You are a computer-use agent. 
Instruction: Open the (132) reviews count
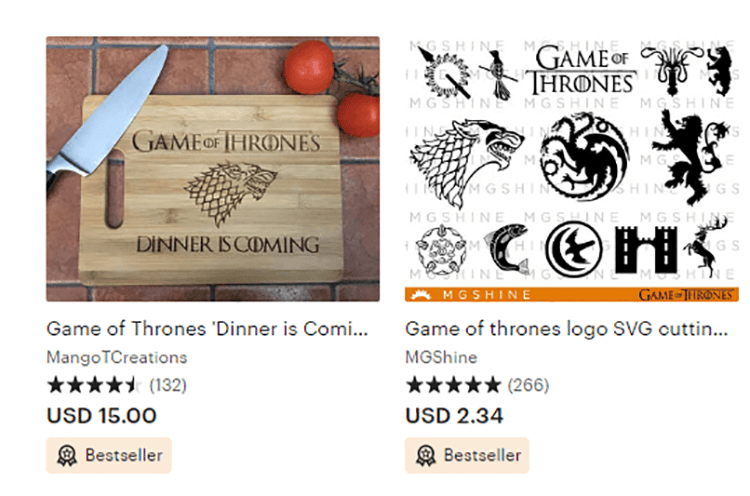(168, 385)
